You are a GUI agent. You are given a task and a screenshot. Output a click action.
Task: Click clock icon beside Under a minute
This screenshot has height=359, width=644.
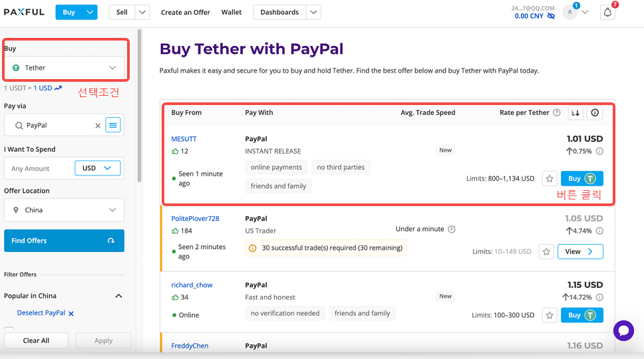(x=451, y=229)
